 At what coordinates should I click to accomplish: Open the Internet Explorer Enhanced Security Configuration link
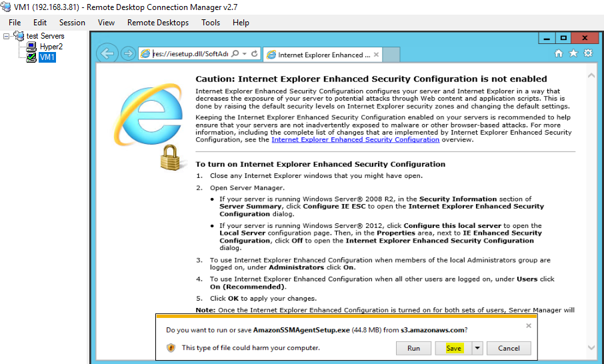click(x=355, y=139)
